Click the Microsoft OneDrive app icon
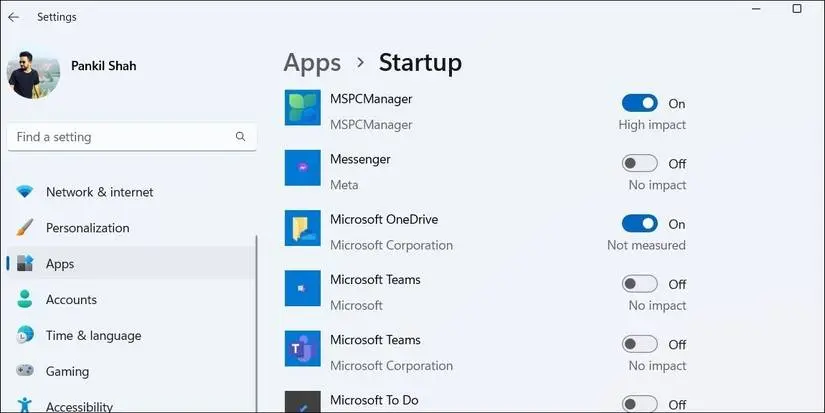The height and width of the screenshot is (413, 825). tap(302, 228)
